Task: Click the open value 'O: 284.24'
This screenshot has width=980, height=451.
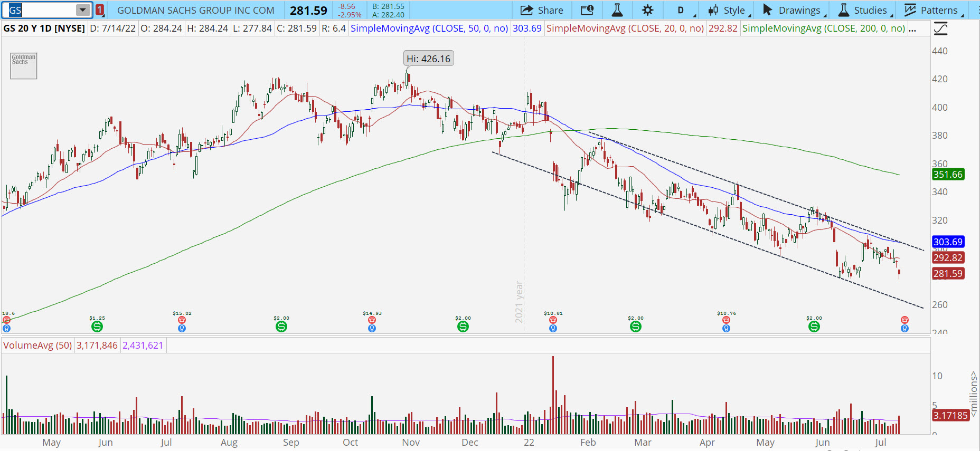Action: pos(161,28)
